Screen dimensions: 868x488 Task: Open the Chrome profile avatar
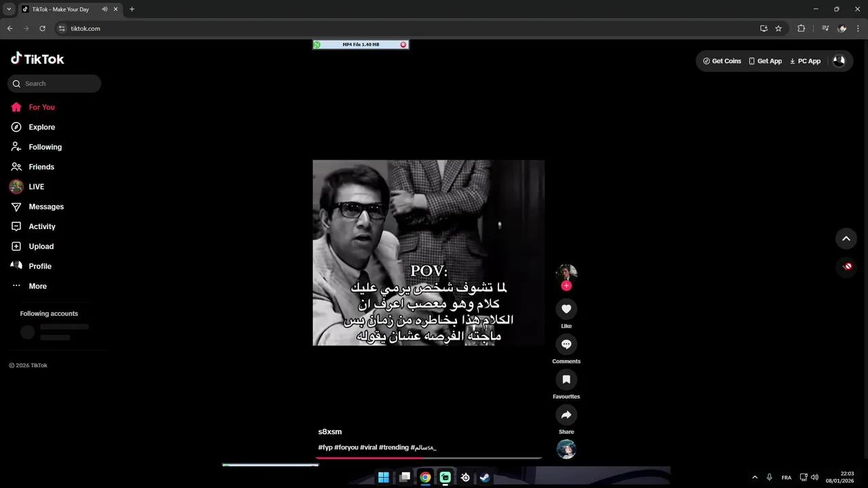click(x=842, y=28)
